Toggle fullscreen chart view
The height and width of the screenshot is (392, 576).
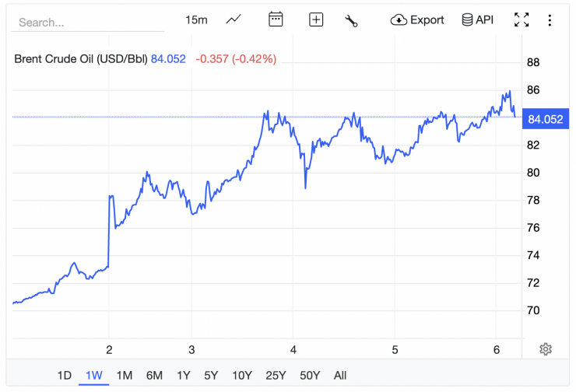click(x=522, y=20)
